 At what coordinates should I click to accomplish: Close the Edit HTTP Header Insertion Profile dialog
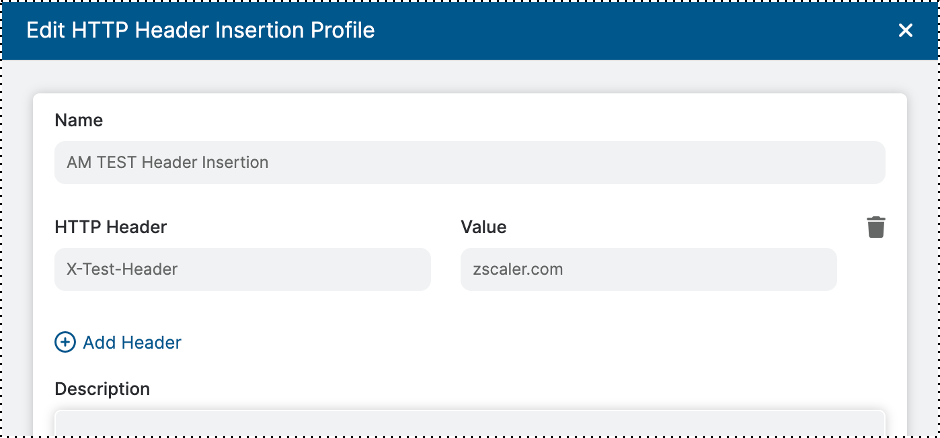(906, 30)
